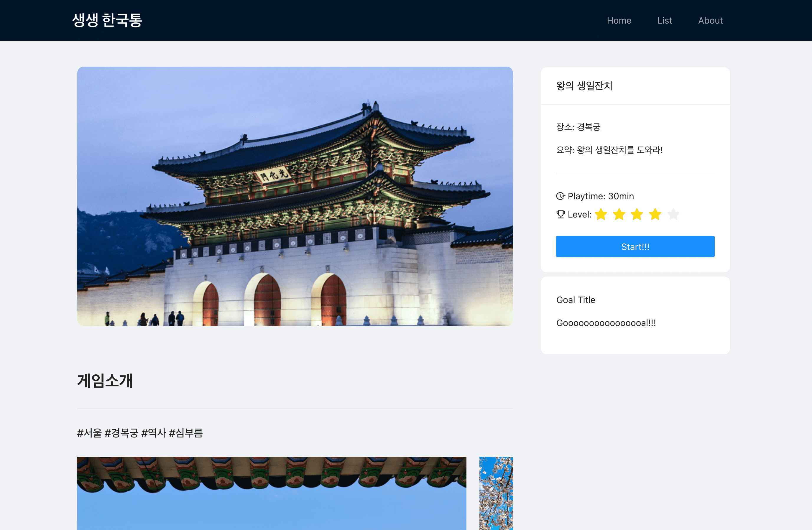The image size is (812, 530).
Task: Select the second yellow star
Action: coord(619,215)
